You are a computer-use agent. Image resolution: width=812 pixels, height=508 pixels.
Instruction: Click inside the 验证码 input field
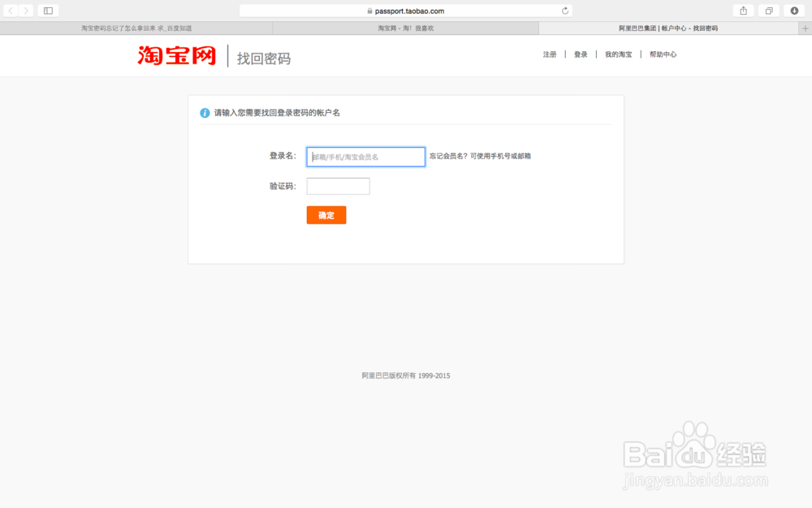pos(338,186)
